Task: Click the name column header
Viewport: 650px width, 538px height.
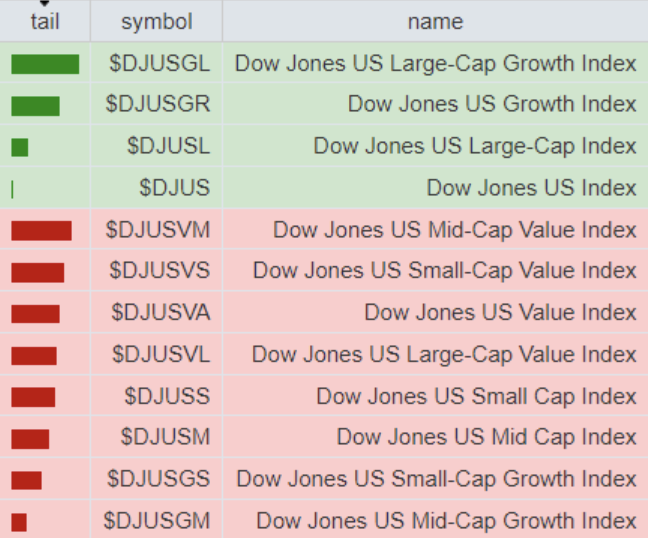Action: click(435, 21)
